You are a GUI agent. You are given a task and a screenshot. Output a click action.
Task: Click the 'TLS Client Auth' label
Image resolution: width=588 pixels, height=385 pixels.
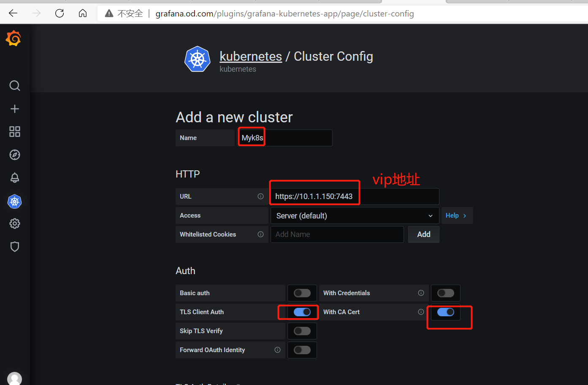click(x=202, y=312)
